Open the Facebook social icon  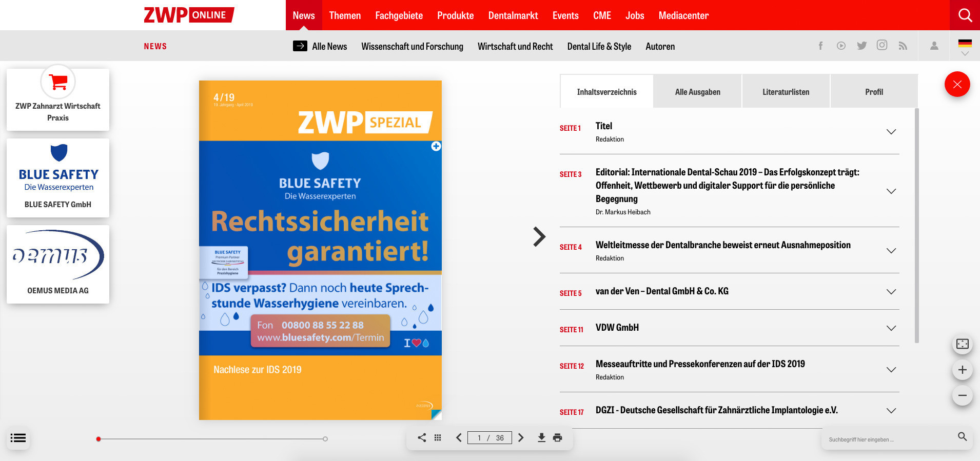point(820,46)
